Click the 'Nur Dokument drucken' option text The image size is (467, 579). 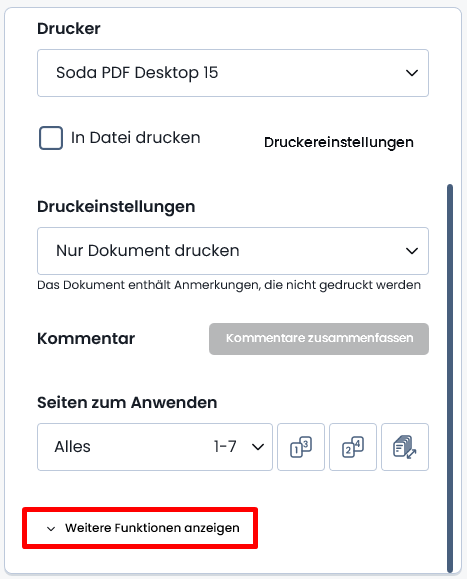click(x=148, y=251)
